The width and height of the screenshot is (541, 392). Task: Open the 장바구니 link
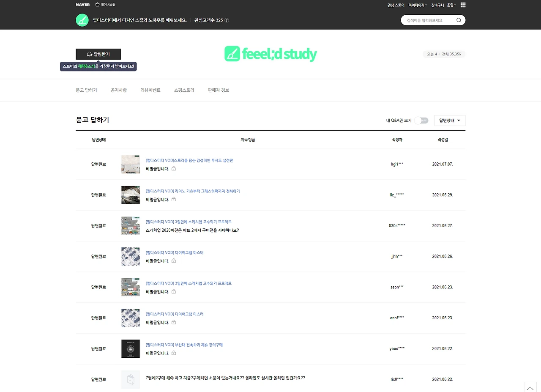[438, 4]
